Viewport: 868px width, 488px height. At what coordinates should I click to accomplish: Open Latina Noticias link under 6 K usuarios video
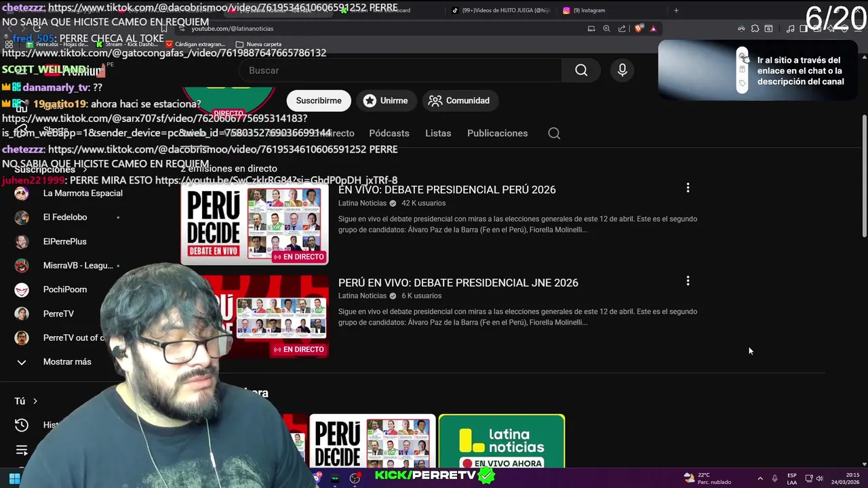pyautogui.click(x=362, y=296)
